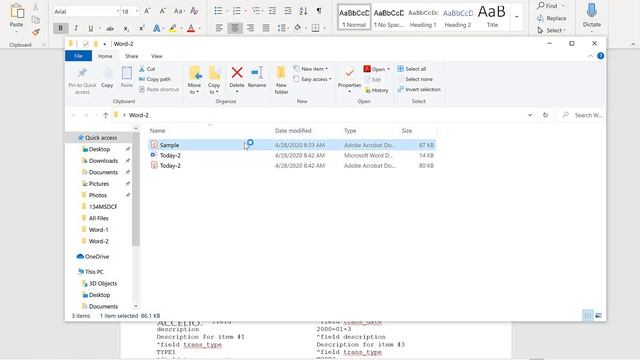Toggle superscript in Word ribbon

tap(142, 28)
